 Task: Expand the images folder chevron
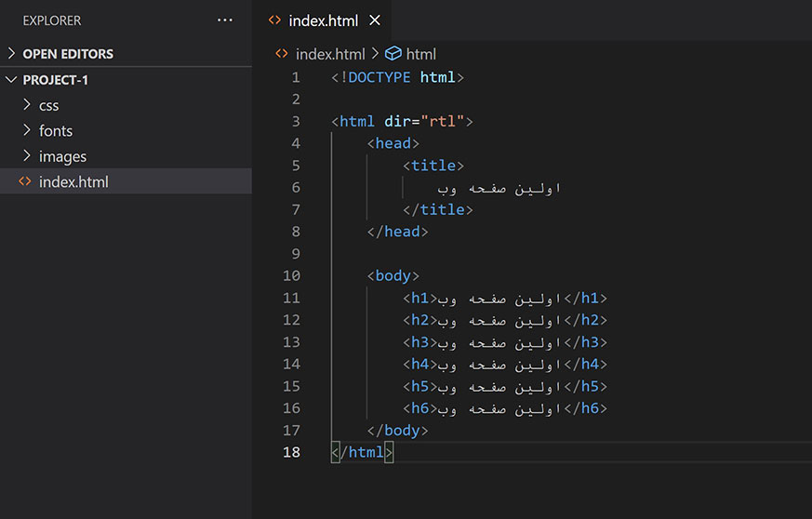pyautogui.click(x=27, y=156)
